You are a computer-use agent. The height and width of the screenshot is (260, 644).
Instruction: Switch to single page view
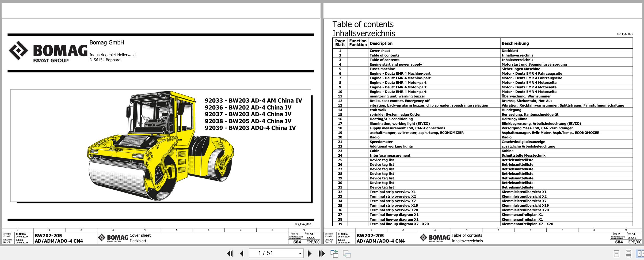click(616, 253)
